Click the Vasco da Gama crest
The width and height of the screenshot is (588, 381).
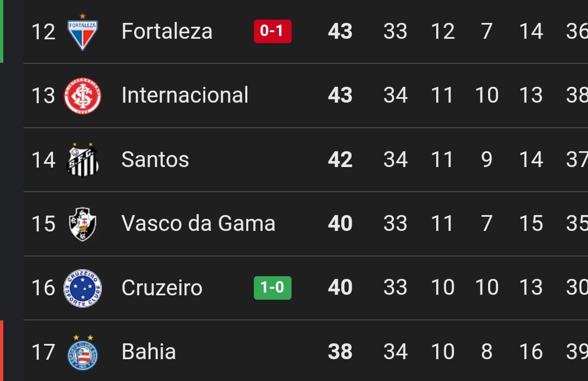point(82,224)
